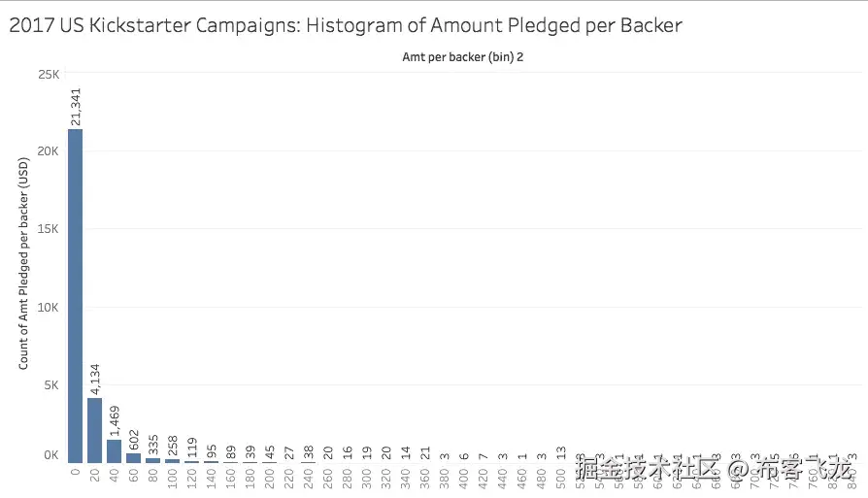Screen dimensions: 868x498
Task: Select the 1,469 data label
Action: [x=115, y=418]
